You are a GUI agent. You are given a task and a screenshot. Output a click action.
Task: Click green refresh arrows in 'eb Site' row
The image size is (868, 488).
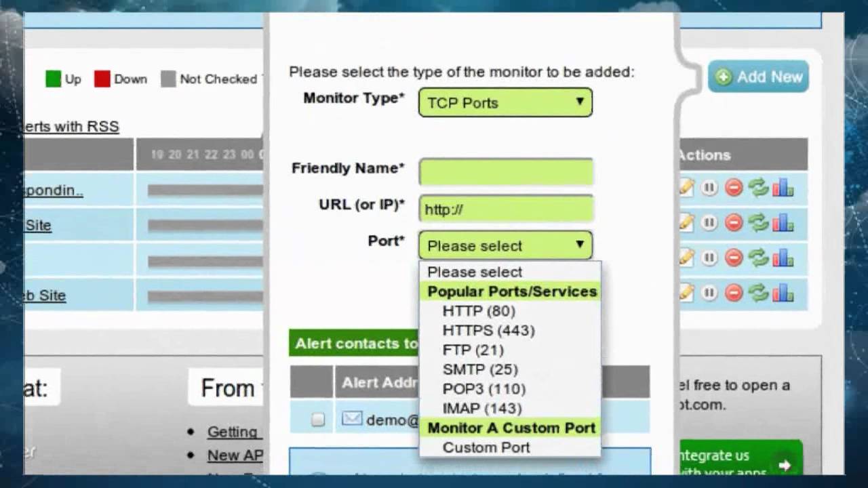pos(758,293)
